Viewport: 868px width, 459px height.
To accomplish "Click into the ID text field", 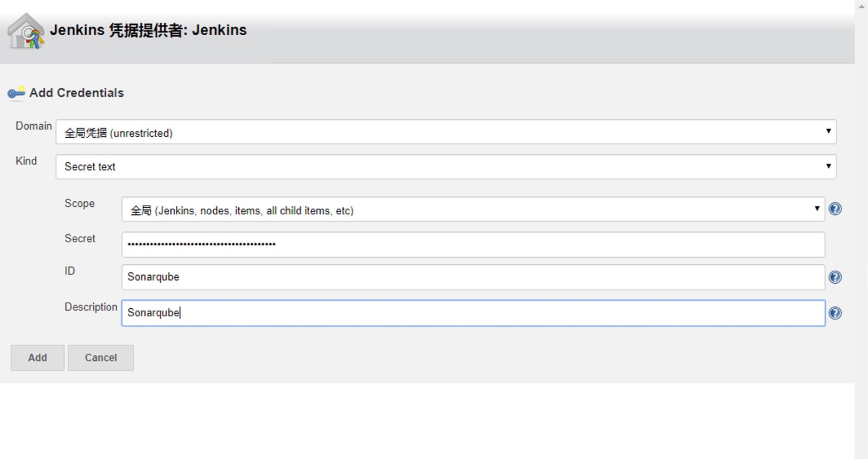I will click(x=473, y=277).
